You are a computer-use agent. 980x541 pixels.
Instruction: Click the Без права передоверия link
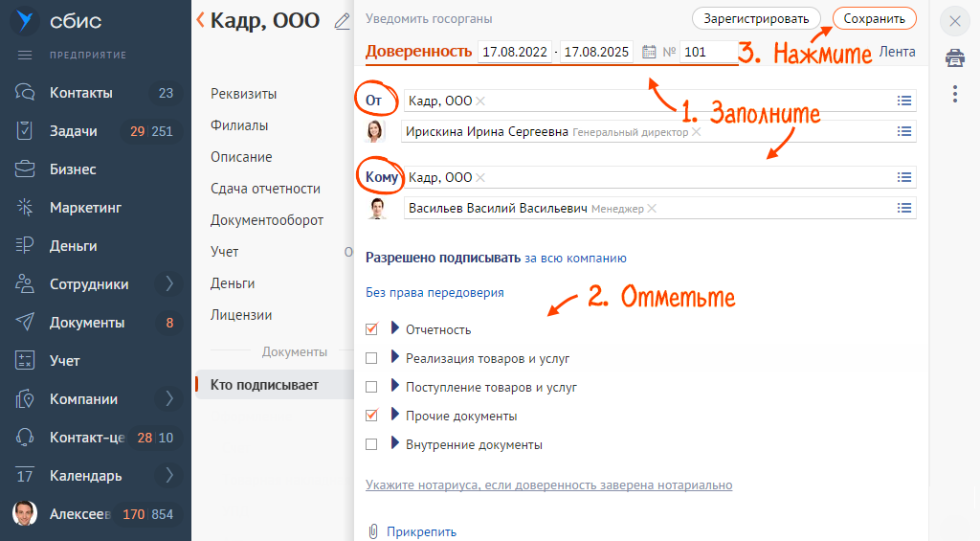pos(434,293)
